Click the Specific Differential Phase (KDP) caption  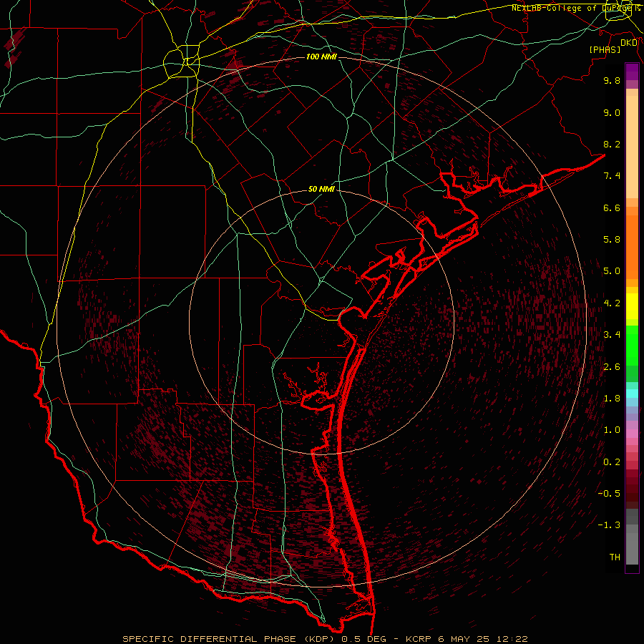click(x=229, y=639)
